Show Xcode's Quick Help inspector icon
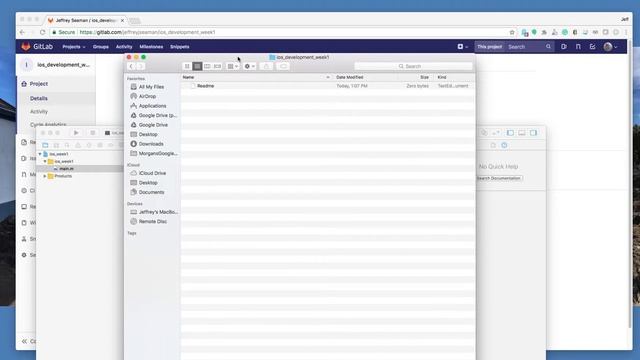 pos(504,145)
